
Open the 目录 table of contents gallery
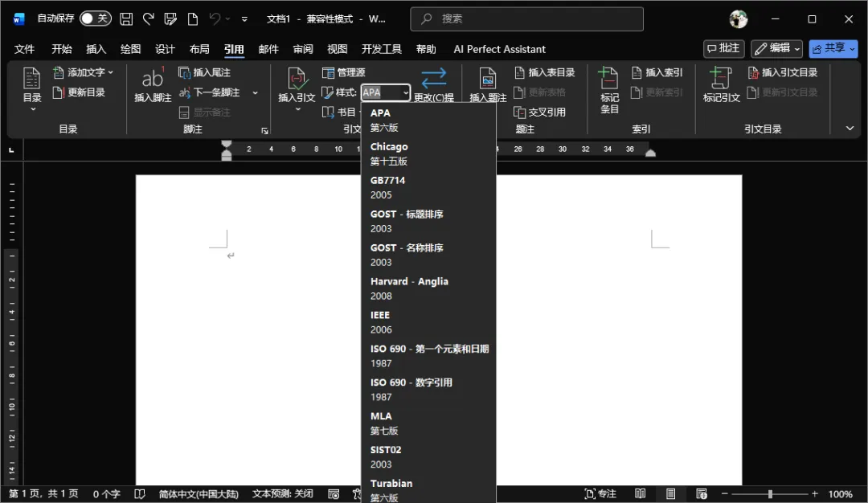point(32,88)
